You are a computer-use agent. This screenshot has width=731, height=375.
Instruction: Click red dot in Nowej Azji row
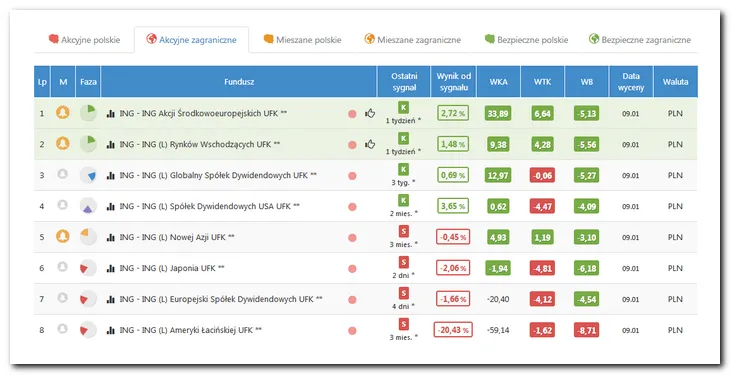point(352,238)
